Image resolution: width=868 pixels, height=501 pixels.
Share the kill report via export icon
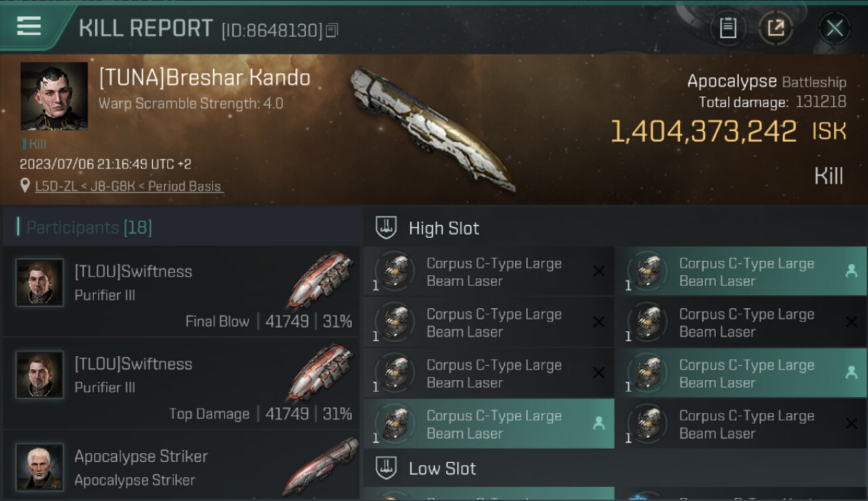coord(776,28)
